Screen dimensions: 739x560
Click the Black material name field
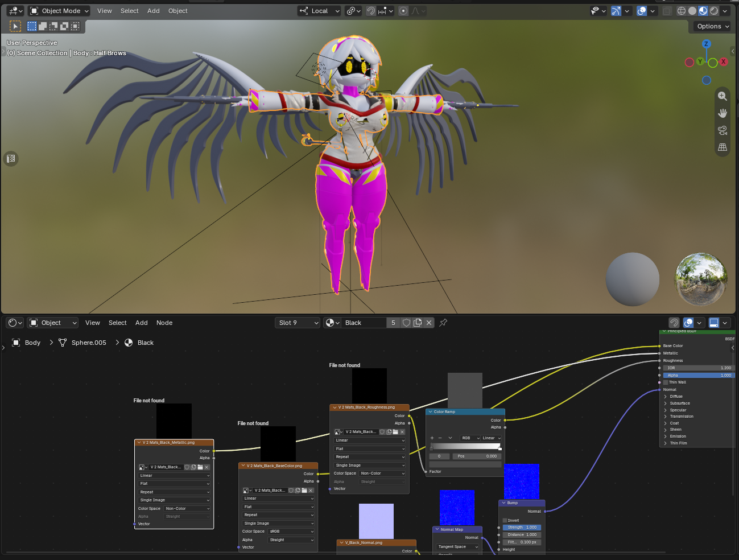pyautogui.click(x=364, y=323)
